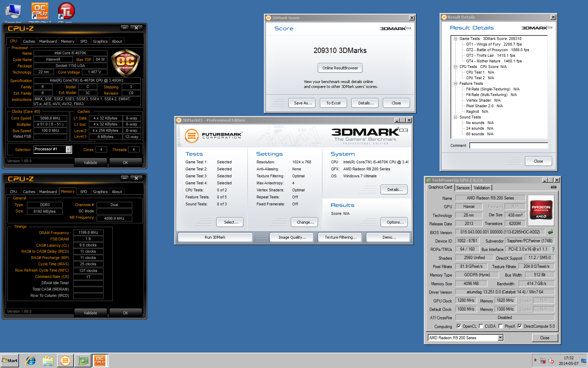
Task: Maximize the 3DMark03 Professional Edition window
Action: coord(403,120)
